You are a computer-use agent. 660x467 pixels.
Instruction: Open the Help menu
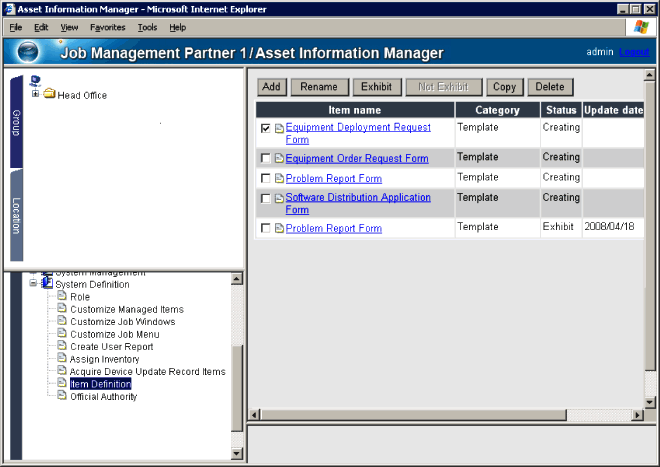[x=178, y=27]
